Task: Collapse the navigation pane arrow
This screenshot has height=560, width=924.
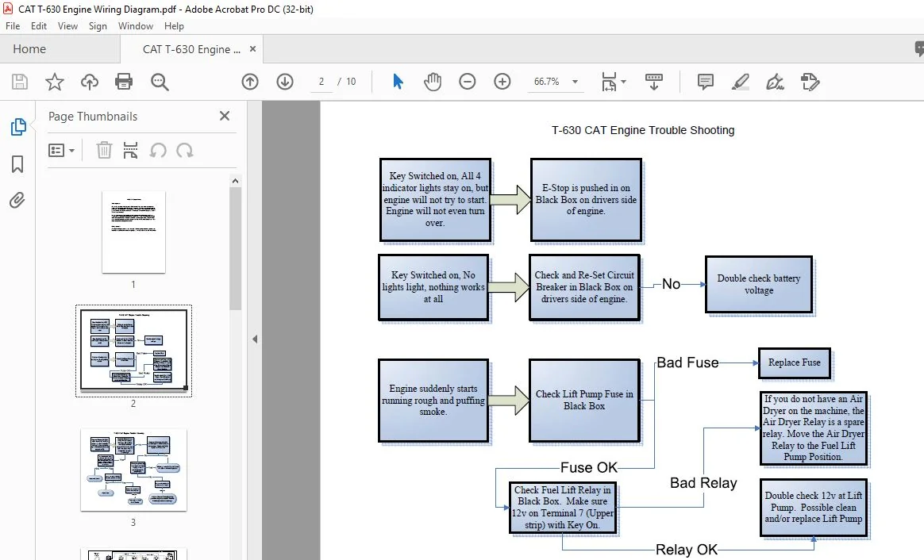Action: click(x=255, y=339)
